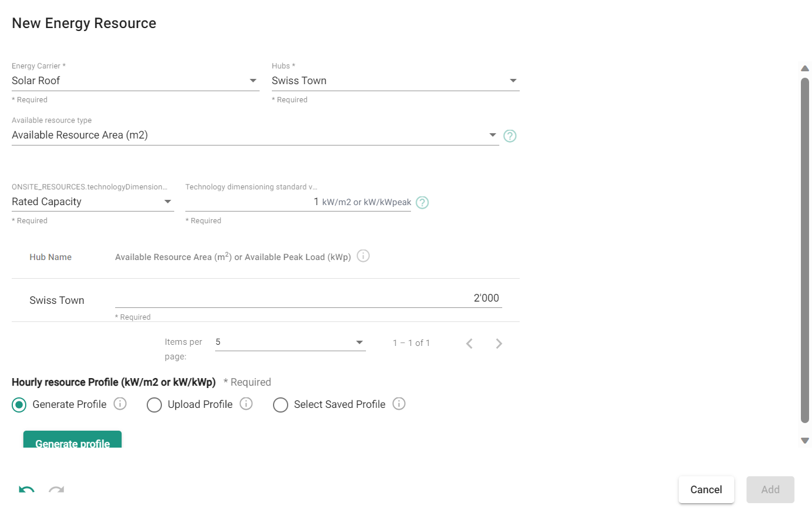Select the Upload Profile radio button
This screenshot has width=812, height=523.
(154, 405)
